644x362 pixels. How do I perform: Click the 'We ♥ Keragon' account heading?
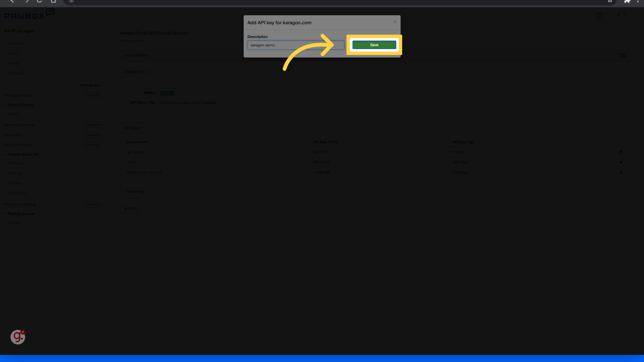coord(19,31)
